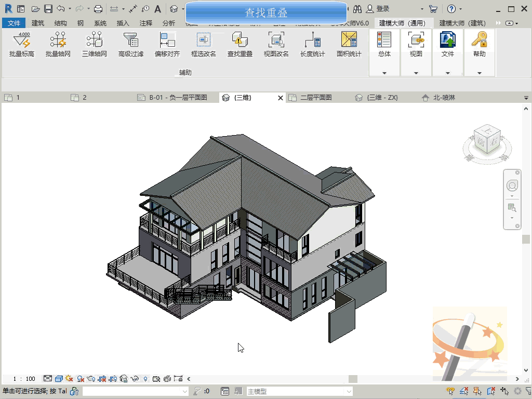Print the current view
The image size is (532, 399).
pyautogui.click(x=98, y=9)
